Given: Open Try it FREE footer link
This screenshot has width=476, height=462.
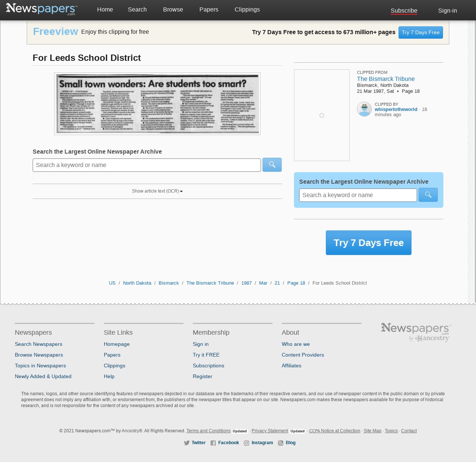Looking at the screenshot, I should [x=206, y=355].
